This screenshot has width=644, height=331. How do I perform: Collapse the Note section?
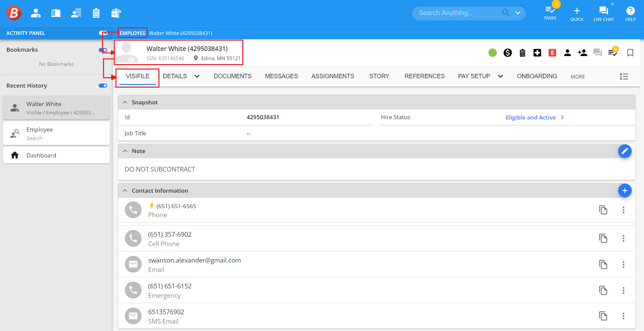pyautogui.click(x=125, y=151)
